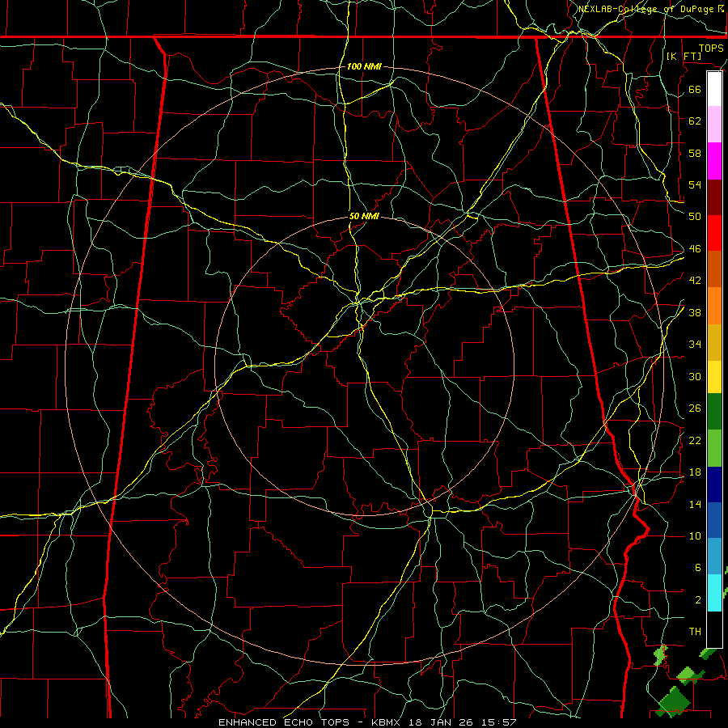Click the cyan legend swatch below 6
728x728 pixels.
(714, 593)
